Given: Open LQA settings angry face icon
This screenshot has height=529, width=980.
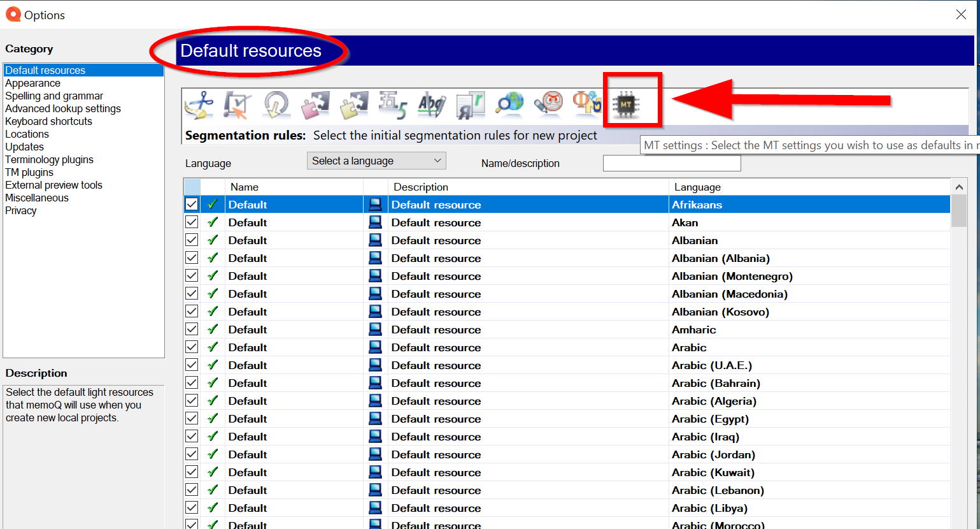Looking at the screenshot, I should (548, 105).
